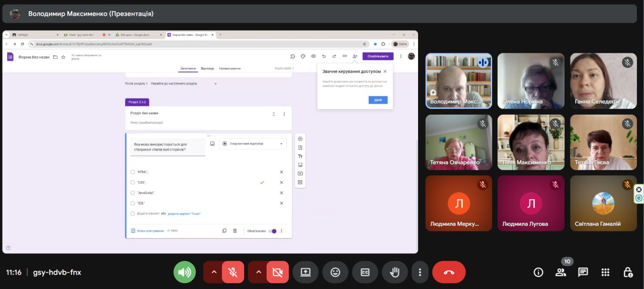644x289 pixels.
Task: Open the activities grid icon
Action: click(605, 272)
